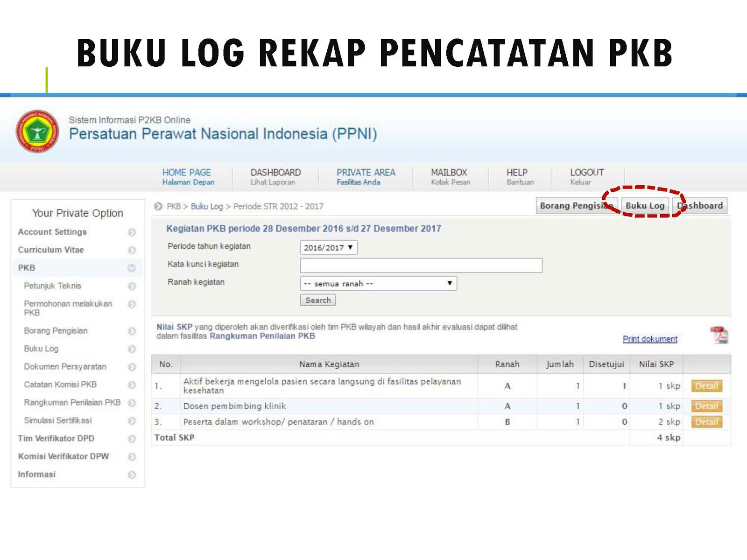
Task: Select PKB in the sidebar
Action: coord(27,268)
